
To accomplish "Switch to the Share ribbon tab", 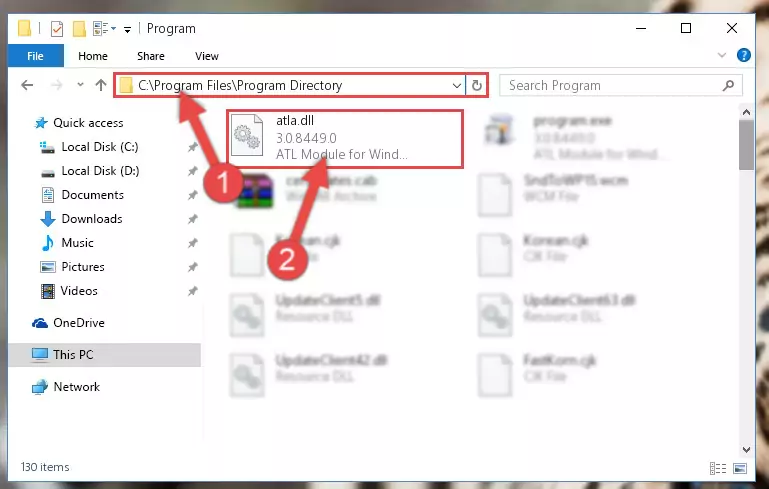I will [151, 56].
